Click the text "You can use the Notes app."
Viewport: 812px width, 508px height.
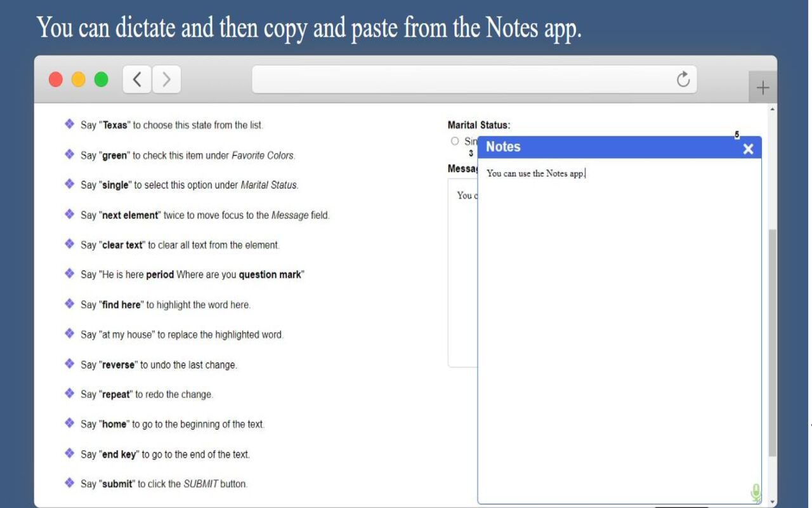535,173
